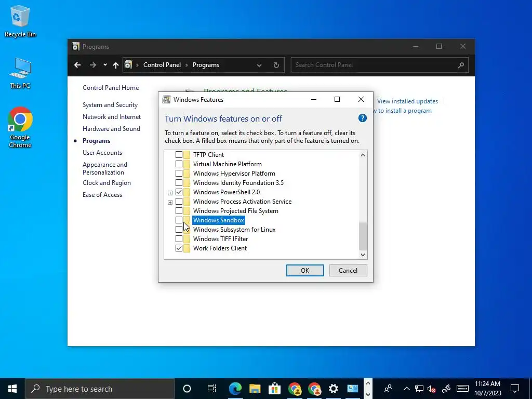The height and width of the screenshot is (399, 532).
Task: Click the network icon in system tray
Action: (419, 389)
